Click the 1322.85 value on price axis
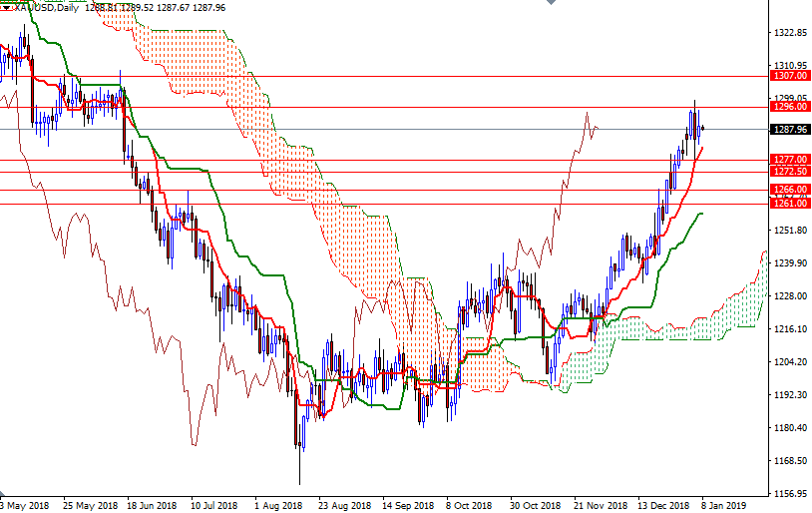The image size is (812, 513). point(789,33)
